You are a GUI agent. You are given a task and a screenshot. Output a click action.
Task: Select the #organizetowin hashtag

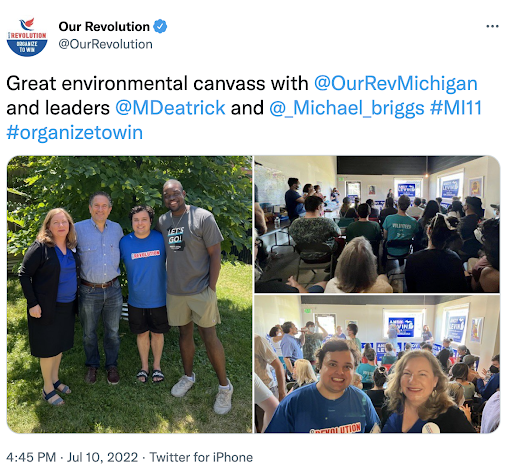(x=75, y=133)
